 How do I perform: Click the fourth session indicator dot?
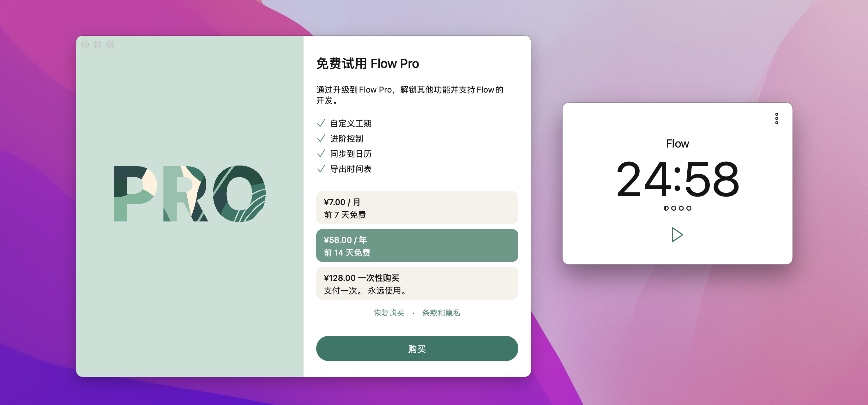click(689, 208)
